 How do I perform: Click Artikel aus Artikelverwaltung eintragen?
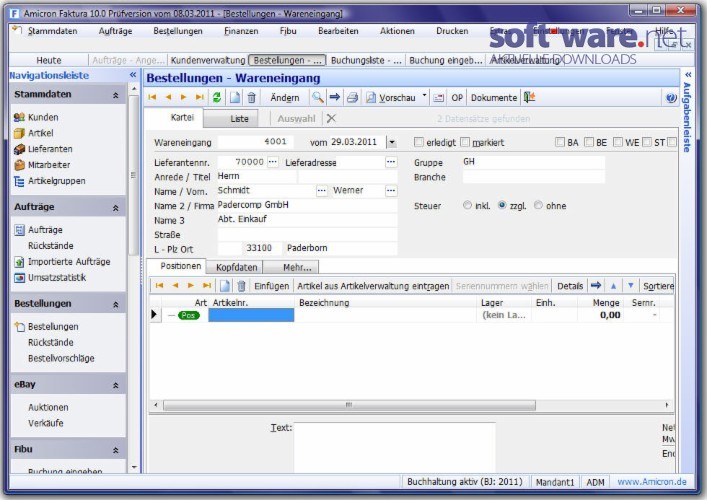coord(373,286)
